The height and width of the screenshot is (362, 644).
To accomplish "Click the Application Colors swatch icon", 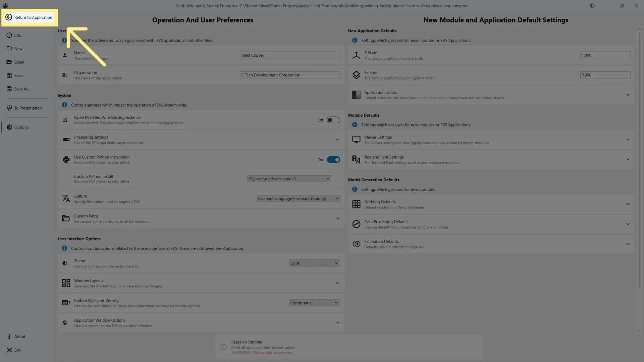I will [356, 95].
